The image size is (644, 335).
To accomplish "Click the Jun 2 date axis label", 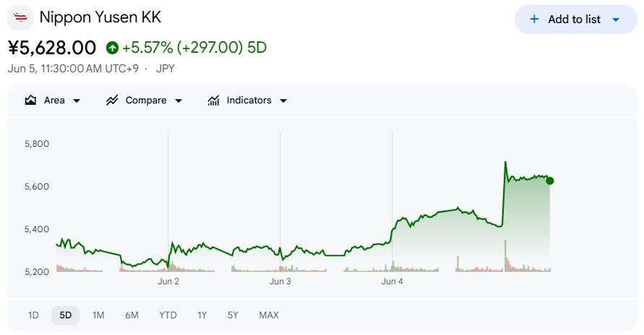I will (x=168, y=281).
